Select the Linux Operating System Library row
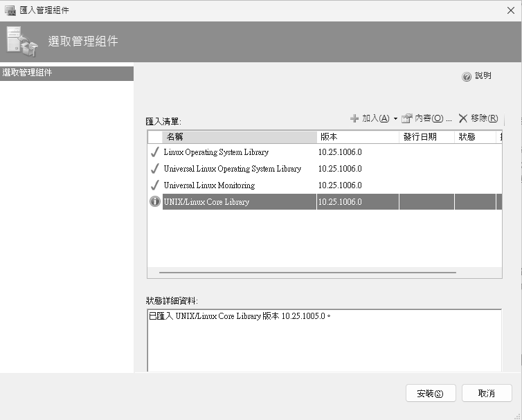 click(325, 152)
